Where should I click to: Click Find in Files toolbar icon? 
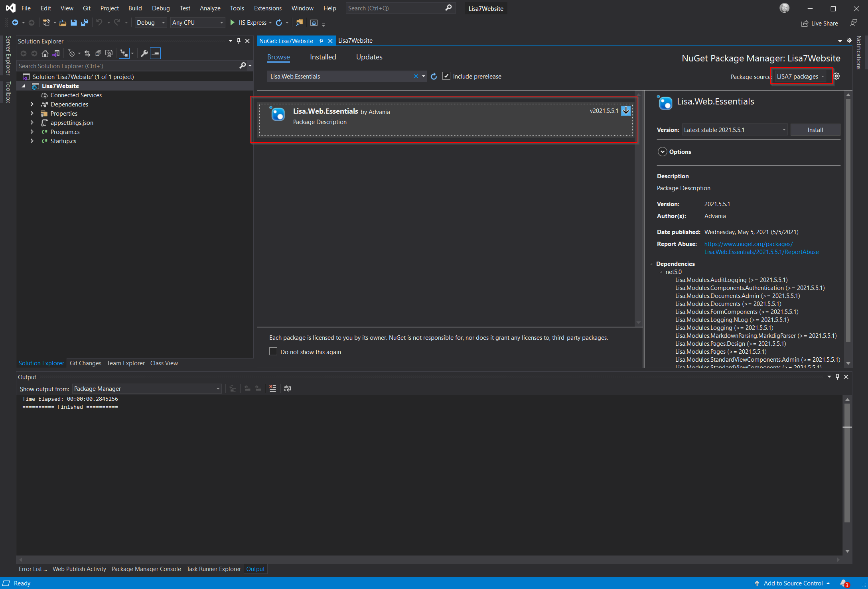299,23
